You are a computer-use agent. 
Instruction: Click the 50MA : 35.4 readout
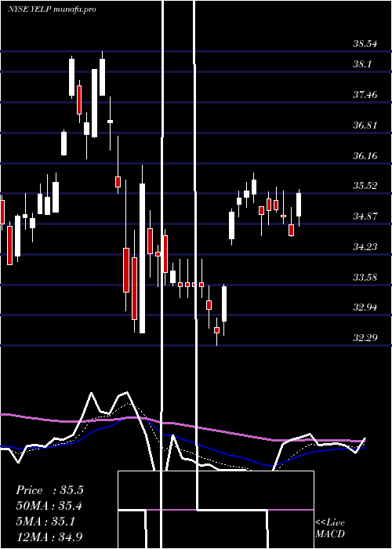coord(49,506)
